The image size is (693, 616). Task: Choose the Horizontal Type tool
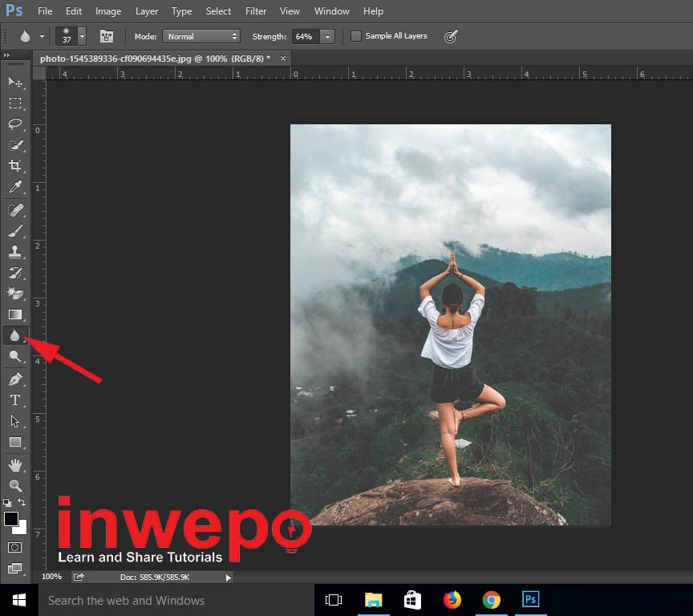14,400
